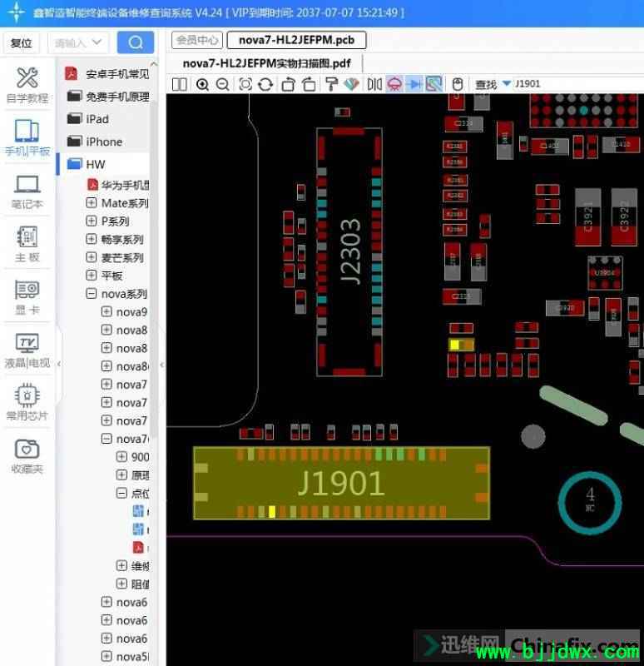Select connector J2303 on the board
Viewport: 644px width, 666px height.
pyautogui.click(x=349, y=252)
